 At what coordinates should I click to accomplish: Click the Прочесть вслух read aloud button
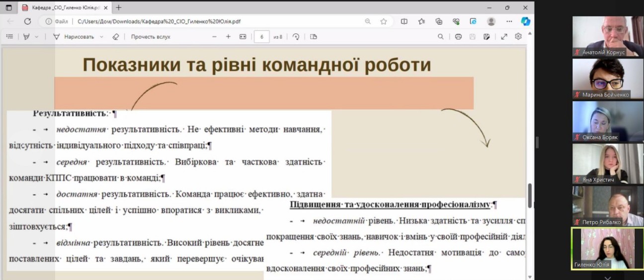(150, 37)
